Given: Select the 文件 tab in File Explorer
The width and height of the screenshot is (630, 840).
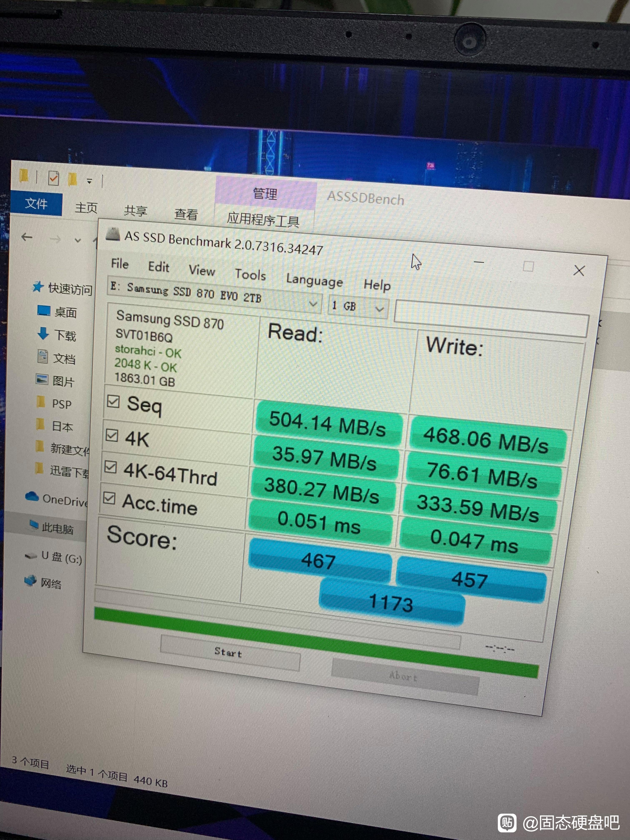Looking at the screenshot, I should (36, 204).
